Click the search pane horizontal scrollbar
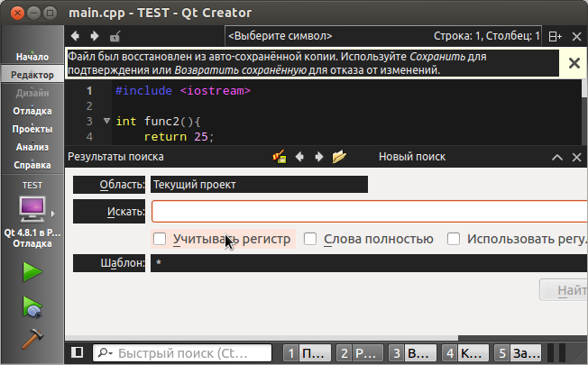Image resolution: width=588 pixels, height=365 pixels. [x=262, y=338]
